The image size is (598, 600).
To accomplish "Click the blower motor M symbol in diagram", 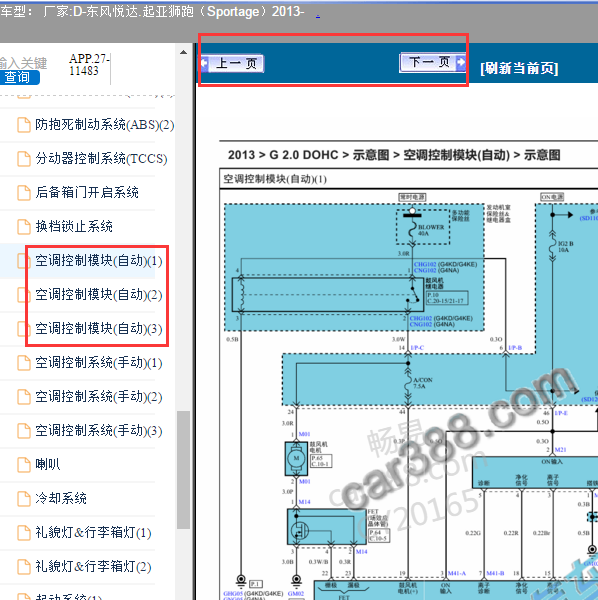I will point(296,458).
